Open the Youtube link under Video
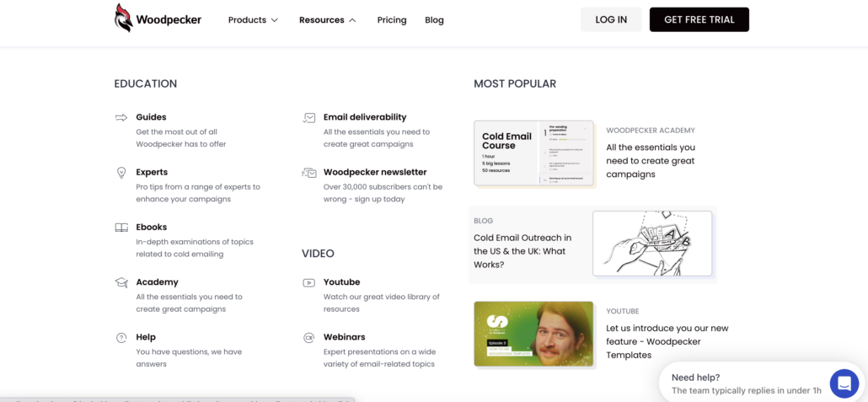The image size is (868, 402). [341, 281]
